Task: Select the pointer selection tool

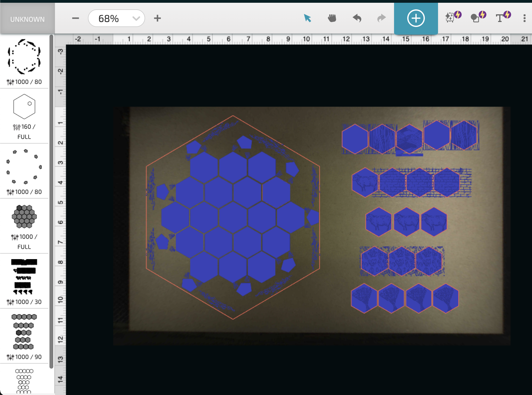Action: tap(308, 18)
